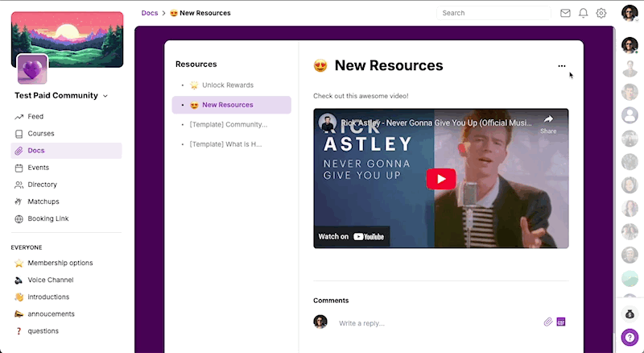Open the help question mark button
Image resolution: width=644 pixels, height=353 pixels.
coord(630,338)
